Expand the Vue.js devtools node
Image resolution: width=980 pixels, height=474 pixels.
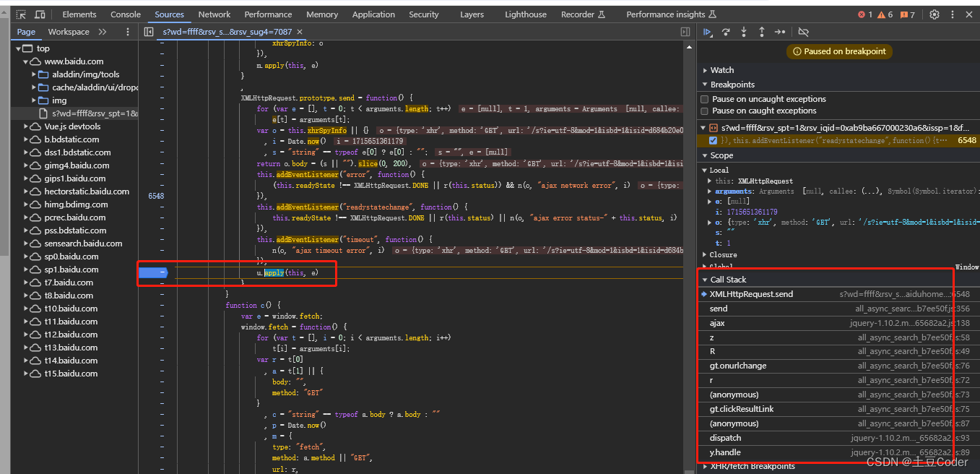coord(26,126)
